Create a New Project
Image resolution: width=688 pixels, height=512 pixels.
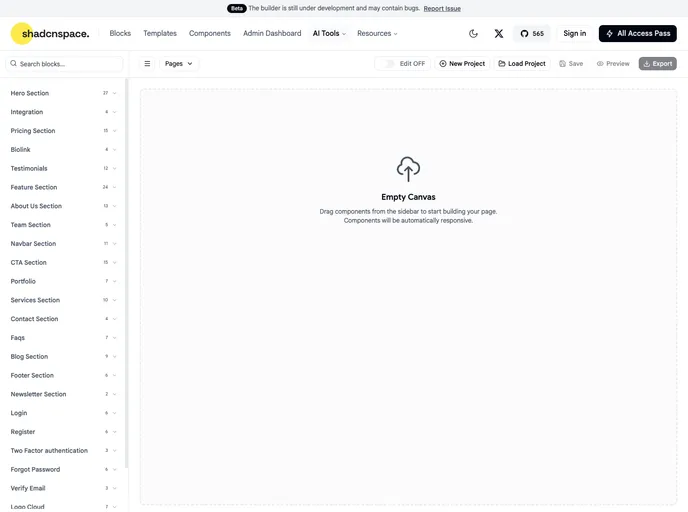click(x=462, y=64)
